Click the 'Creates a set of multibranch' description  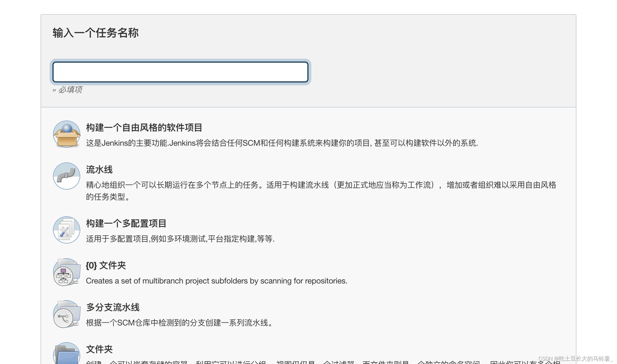click(x=217, y=281)
